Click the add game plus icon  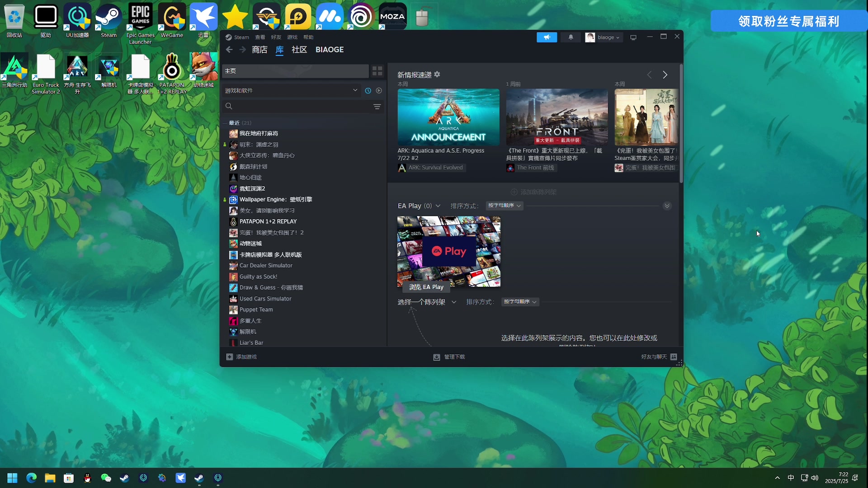click(229, 357)
